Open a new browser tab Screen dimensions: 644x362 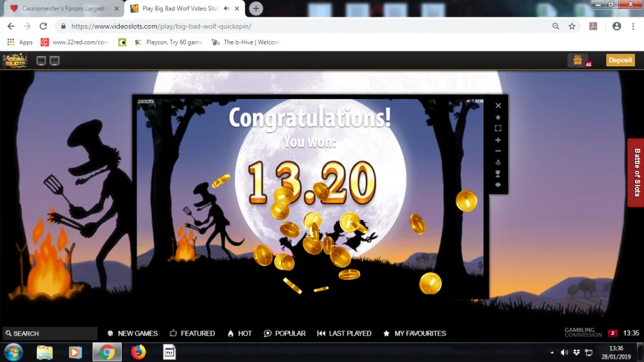(256, 8)
